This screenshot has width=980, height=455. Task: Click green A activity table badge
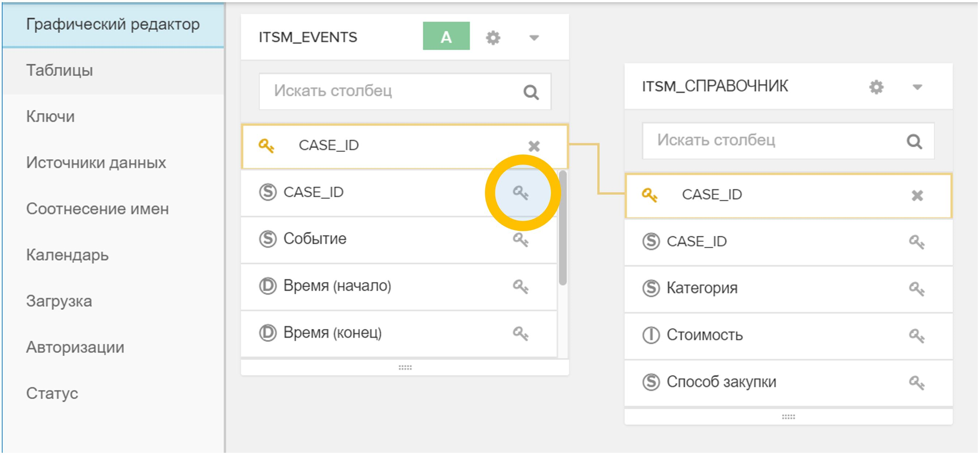[x=446, y=37]
